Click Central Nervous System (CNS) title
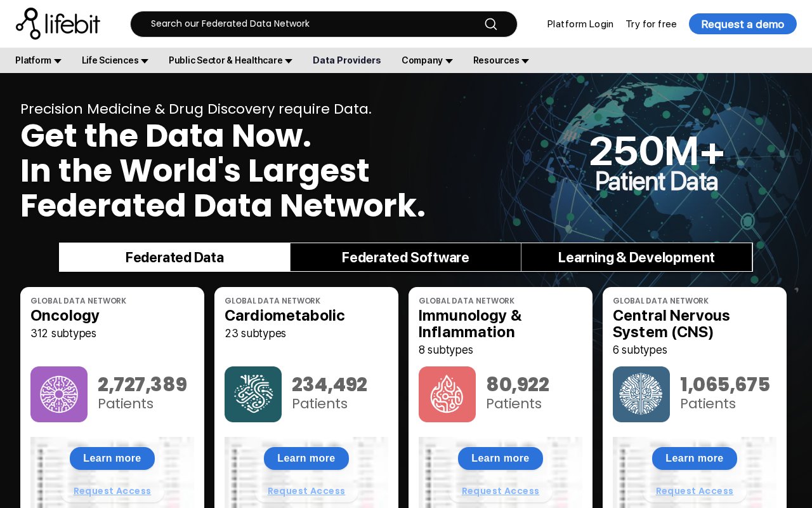Screen dimensions: 812x508 [x=671, y=324]
